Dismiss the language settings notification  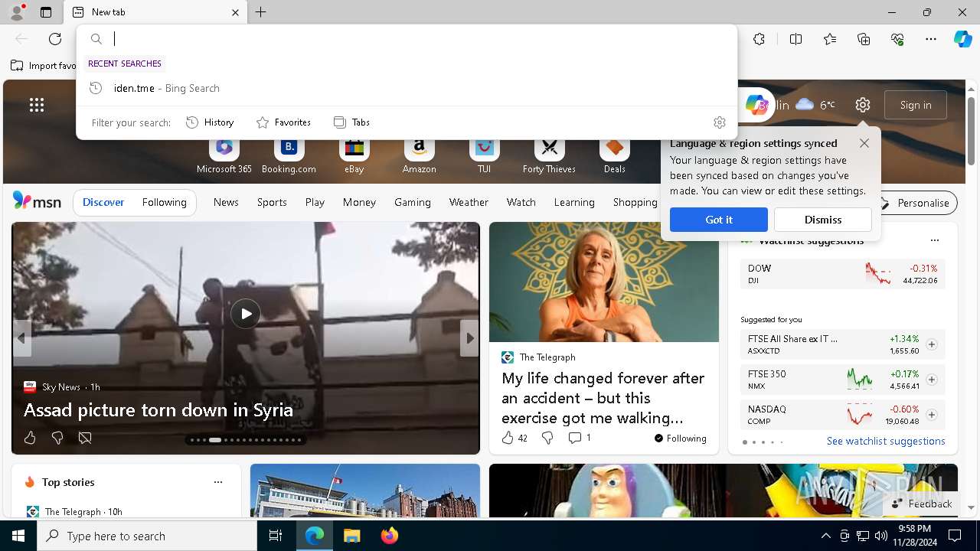(823, 220)
